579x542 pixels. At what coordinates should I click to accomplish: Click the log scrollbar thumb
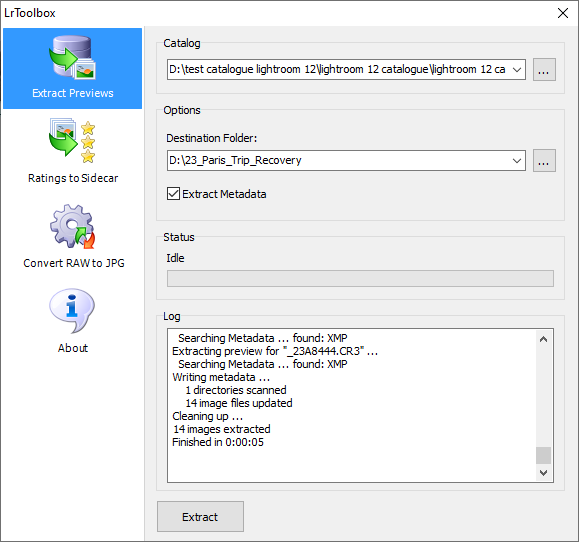pyautogui.click(x=543, y=455)
